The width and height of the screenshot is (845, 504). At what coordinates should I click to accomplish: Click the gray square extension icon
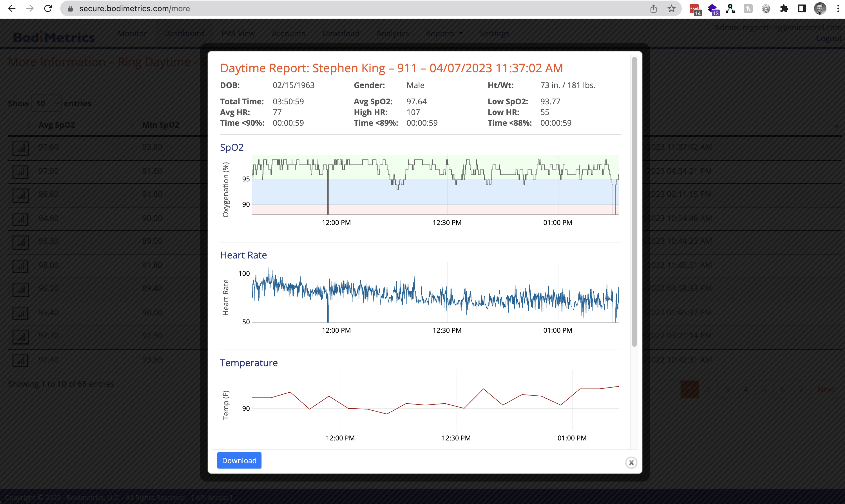pyautogui.click(x=748, y=8)
